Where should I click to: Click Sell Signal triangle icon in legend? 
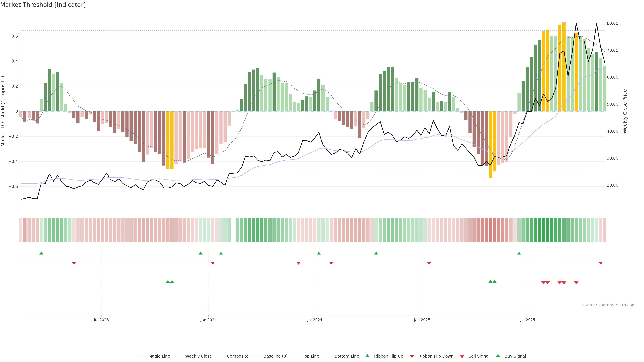click(x=462, y=356)
